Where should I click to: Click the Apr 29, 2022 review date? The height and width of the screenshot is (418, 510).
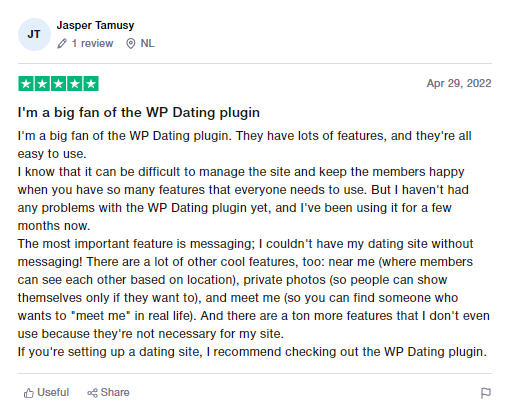(459, 83)
